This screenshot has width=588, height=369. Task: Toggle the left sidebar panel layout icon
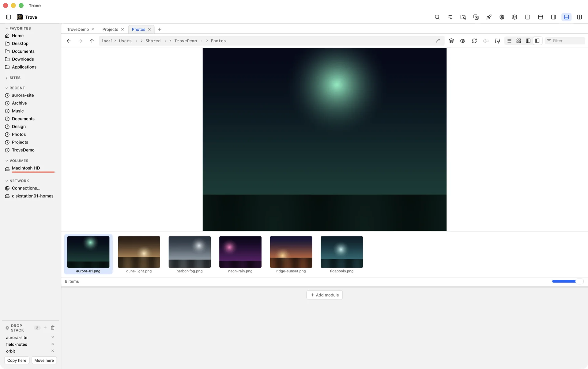pyautogui.click(x=528, y=17)
